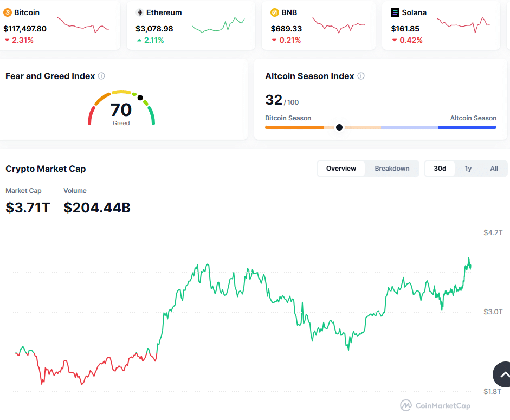Click BNB's sparkline mini chart
The image size is (510, 420).
(339, 25)
